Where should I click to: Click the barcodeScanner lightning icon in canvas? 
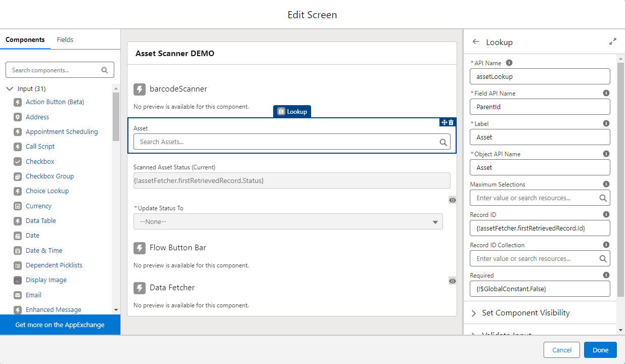140,89
